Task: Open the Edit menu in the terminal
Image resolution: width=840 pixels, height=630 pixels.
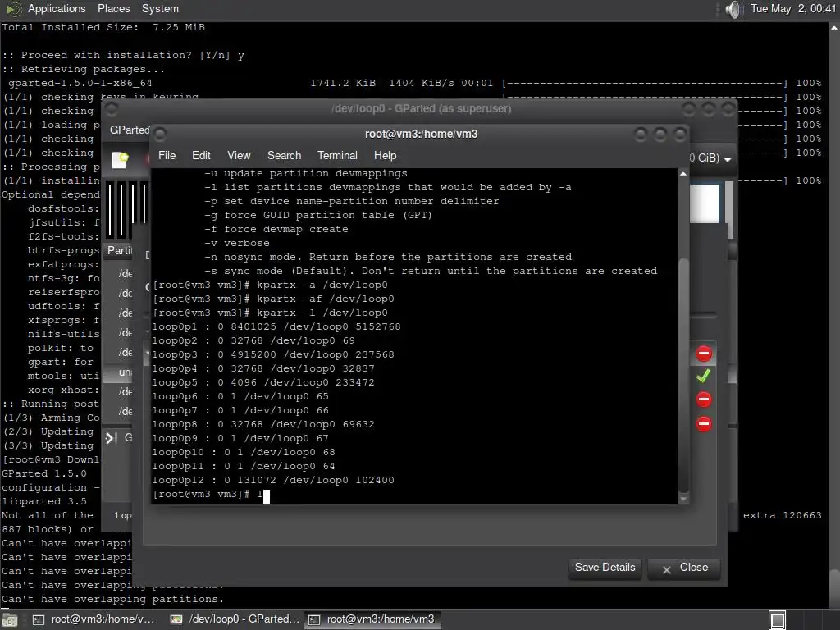Action: [201, 155]
